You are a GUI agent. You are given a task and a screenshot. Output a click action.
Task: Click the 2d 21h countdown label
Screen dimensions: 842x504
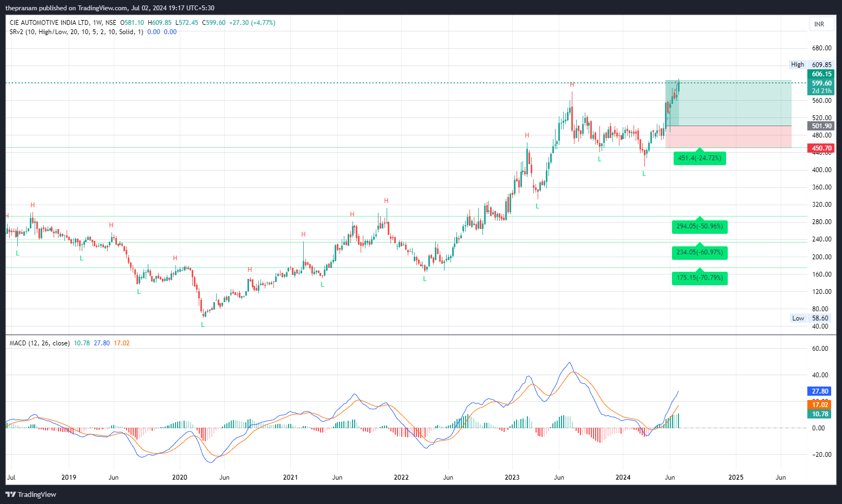click(x=821, y=91)
